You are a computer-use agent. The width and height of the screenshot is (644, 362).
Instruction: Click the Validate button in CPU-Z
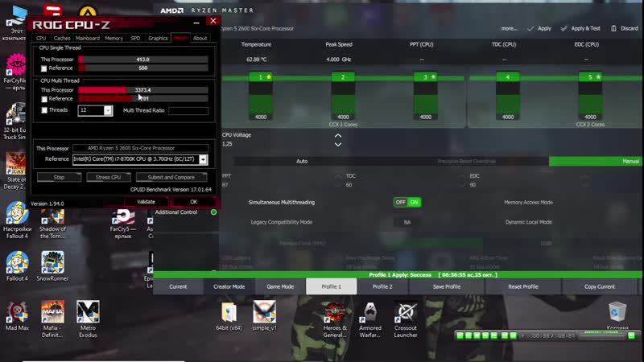pyautogui.click(x=146, y=202)
